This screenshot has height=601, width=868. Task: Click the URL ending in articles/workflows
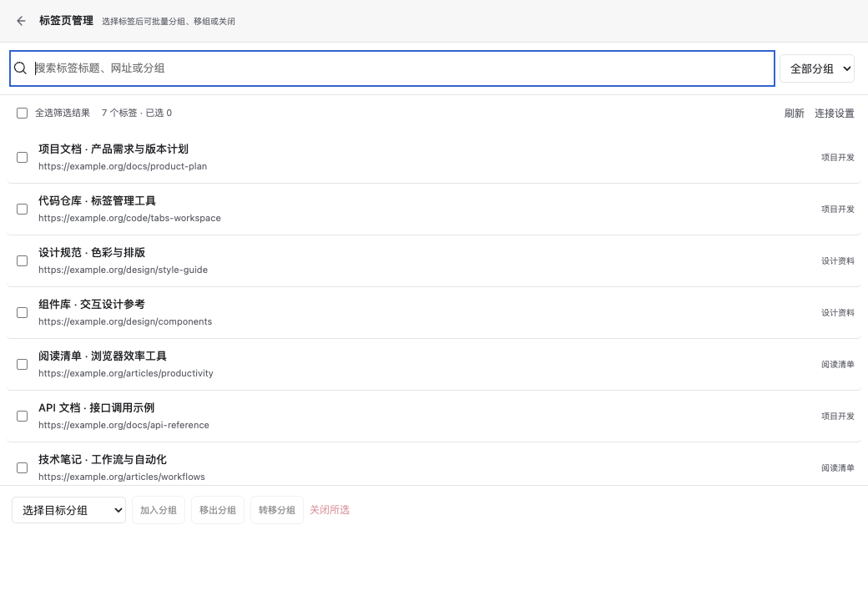pyautogui.click(x=122, y=477)
